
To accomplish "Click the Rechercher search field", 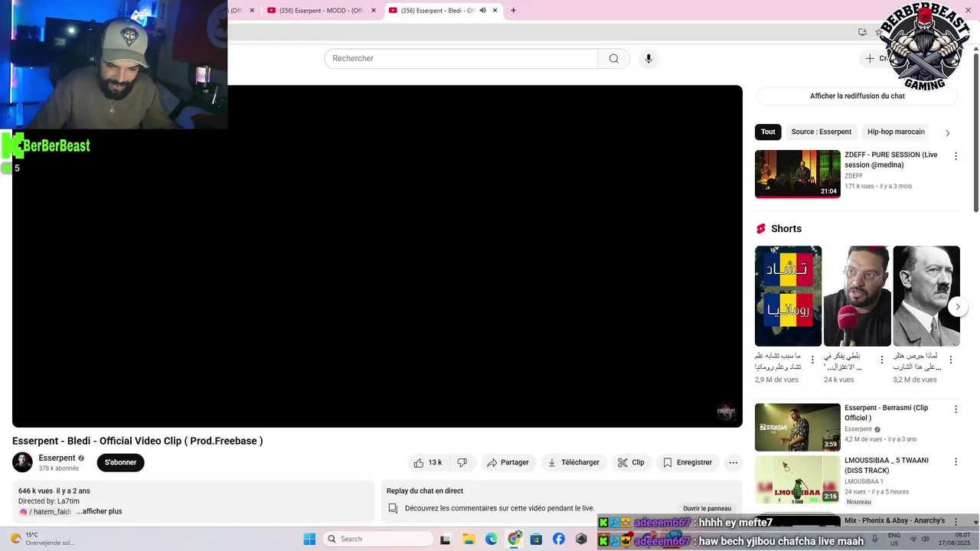I will pyautogui.click(x=461, y=59).
